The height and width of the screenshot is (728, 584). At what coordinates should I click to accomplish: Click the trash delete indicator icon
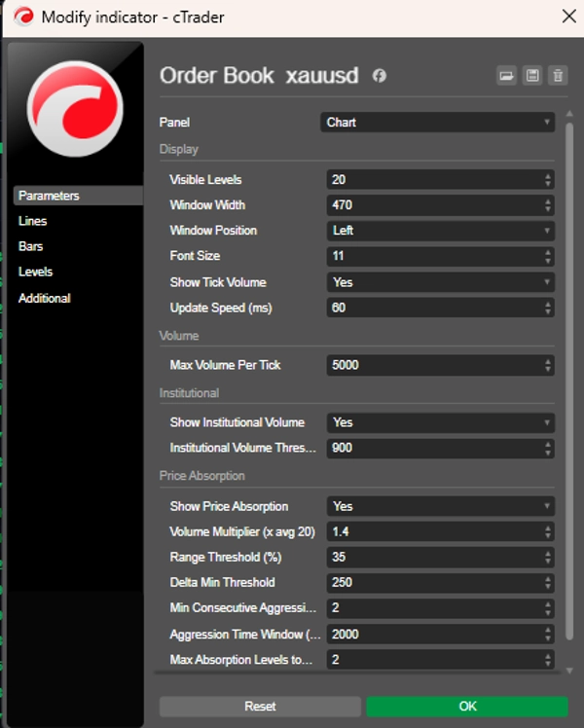558,76
